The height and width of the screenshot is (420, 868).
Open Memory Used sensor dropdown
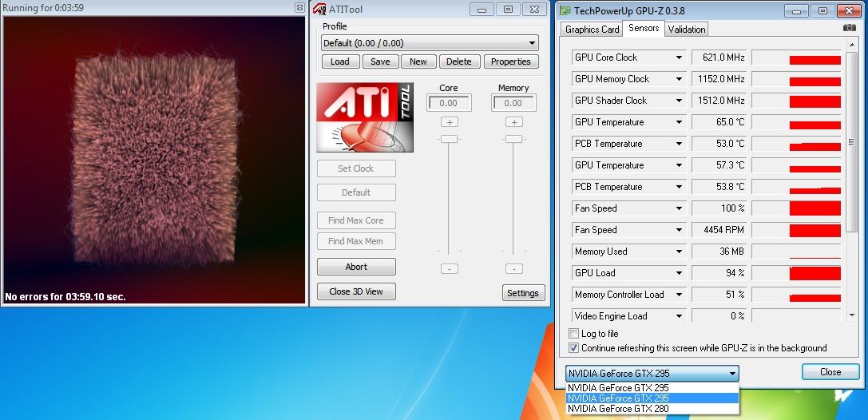tap(679, 252)
